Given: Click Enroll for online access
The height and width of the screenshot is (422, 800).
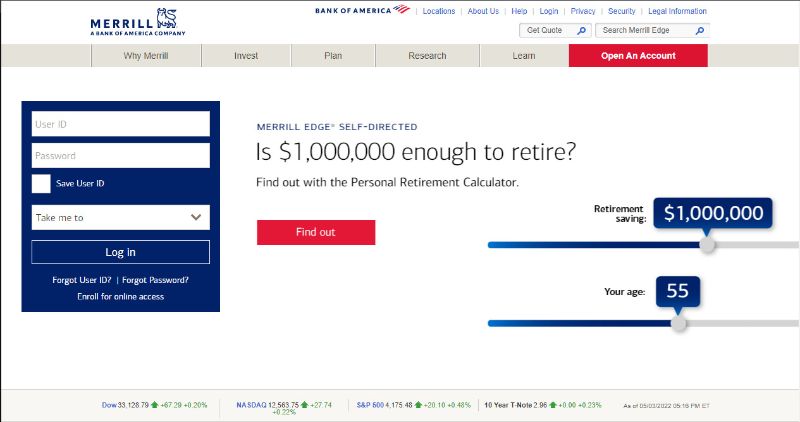Looking at the screenshot, I should 120,296.
